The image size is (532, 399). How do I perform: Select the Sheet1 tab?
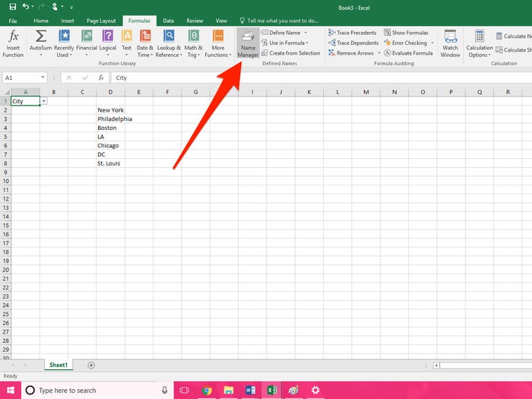[x=59, y=365]
